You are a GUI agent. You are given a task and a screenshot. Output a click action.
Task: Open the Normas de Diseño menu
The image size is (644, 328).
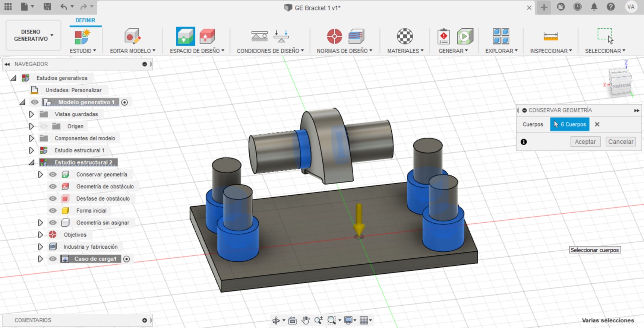coord(344,51)
